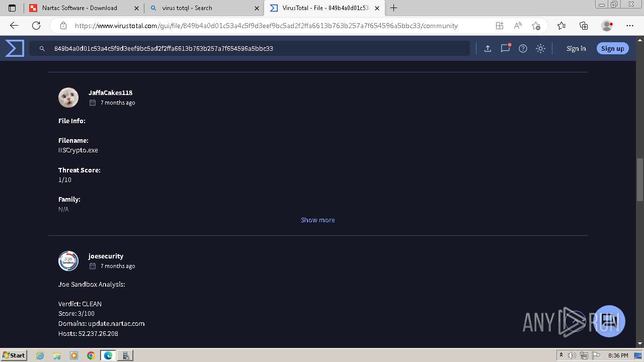
Task: Click the 8:36 PM system clock
Action: pyautogui.click(x=618, y=355)
